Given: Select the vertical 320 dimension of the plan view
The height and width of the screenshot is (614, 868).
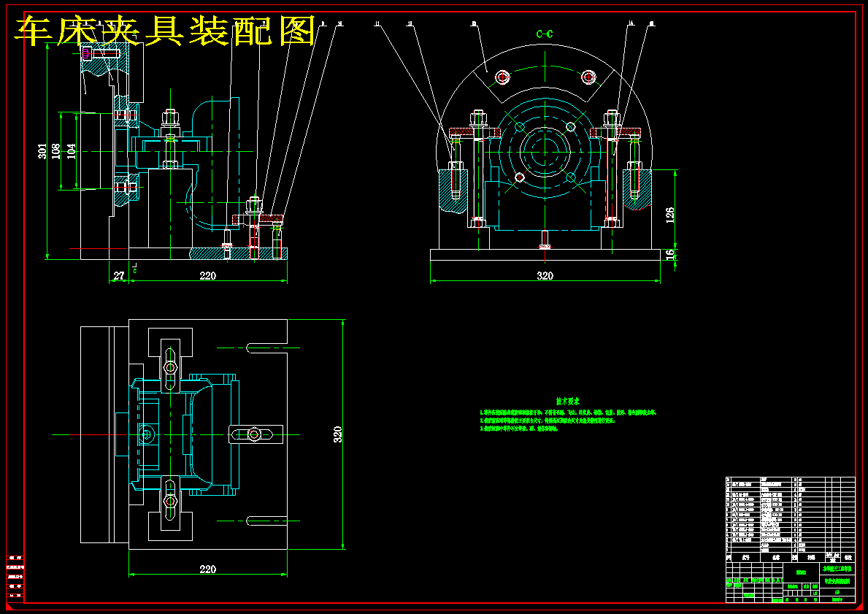Looking at the screenshot, I should (338, 434).
